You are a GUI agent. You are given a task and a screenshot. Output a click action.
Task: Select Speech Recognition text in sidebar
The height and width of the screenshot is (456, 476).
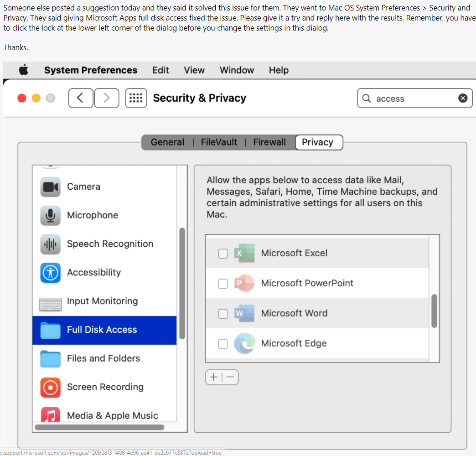pyautogui.click(x=110, y=244)
